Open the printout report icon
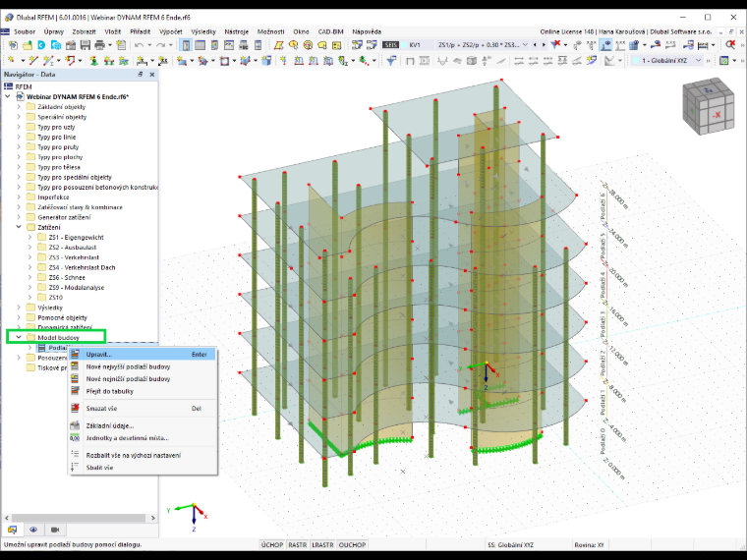747x560 pixels. click(121, 45)
